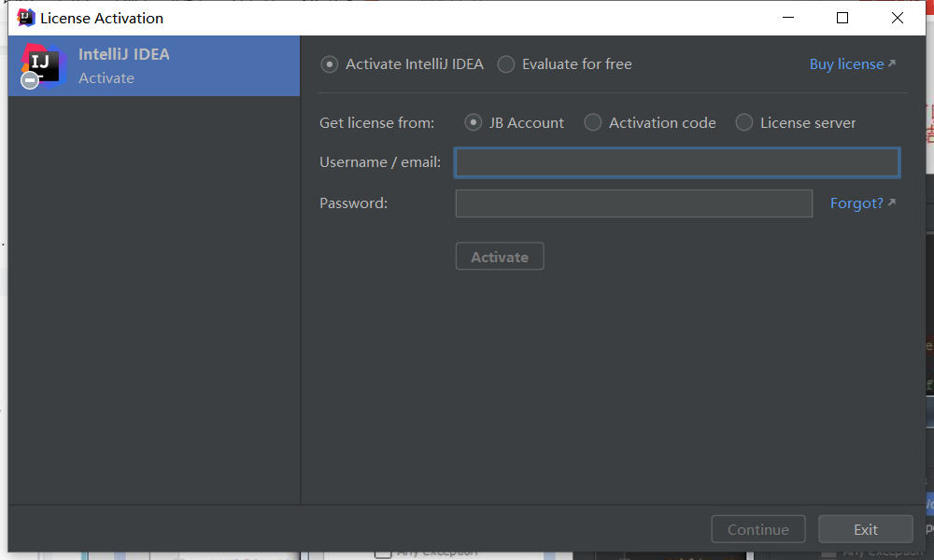Select JB Account as license source

coord(474,122)
